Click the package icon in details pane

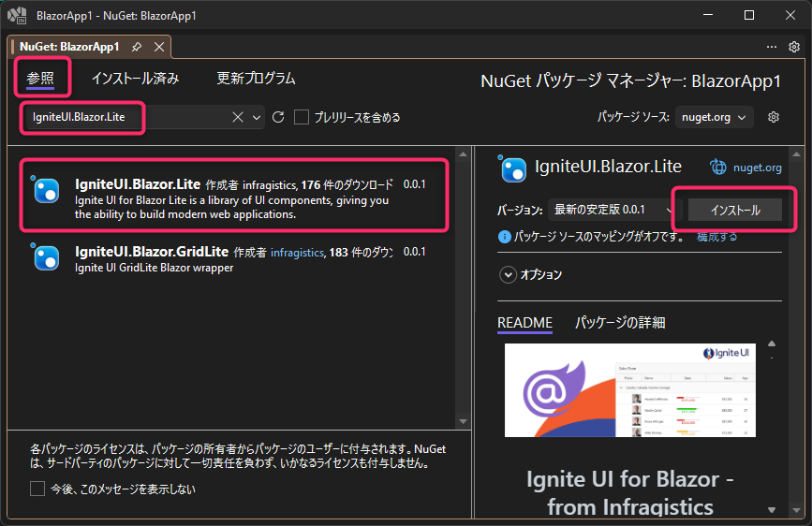512,168
